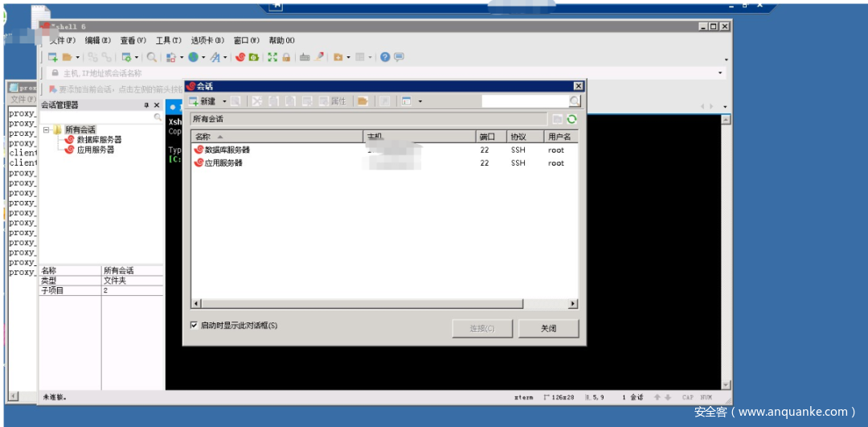The width and height of the screenshot is (868, 427).
Task: Click the 关闭 button
Action: pyautogui.click(x=548, y=328)
